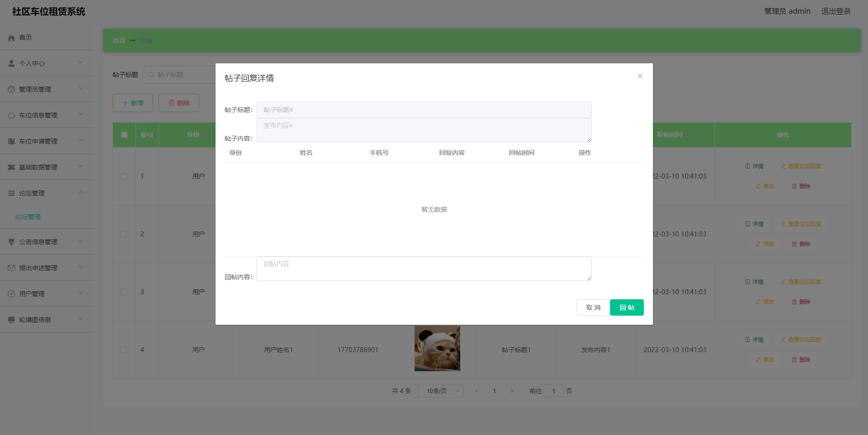868x435 pixels.
Task: Select the 论坛管理 submenu item
Action: (28, 217)
